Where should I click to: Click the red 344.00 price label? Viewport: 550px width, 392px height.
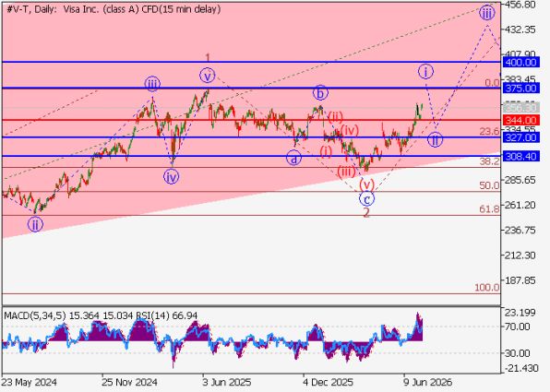(x=520, y=120)
